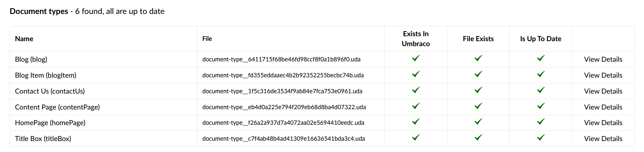Open View Details for Blog Item
The width and height of the screenshot is (644, 152).
(x=603, y=75)
